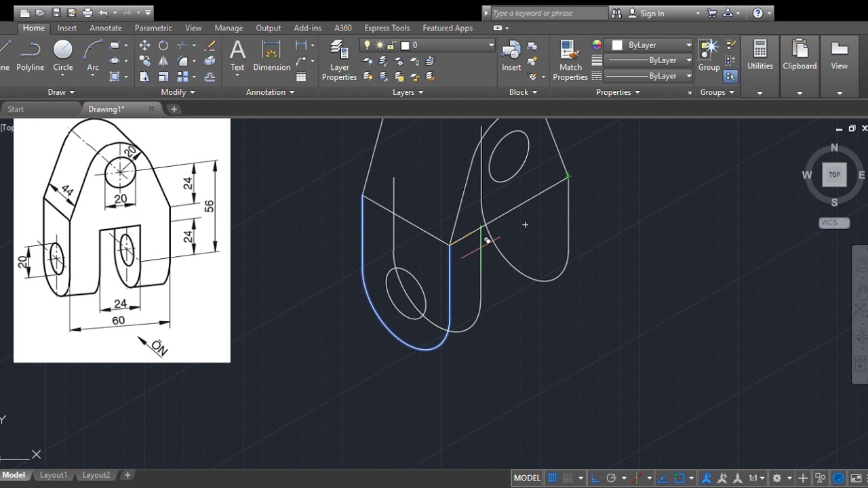
Task: Switch to the Start file tab
Action: tap(16, 109)
